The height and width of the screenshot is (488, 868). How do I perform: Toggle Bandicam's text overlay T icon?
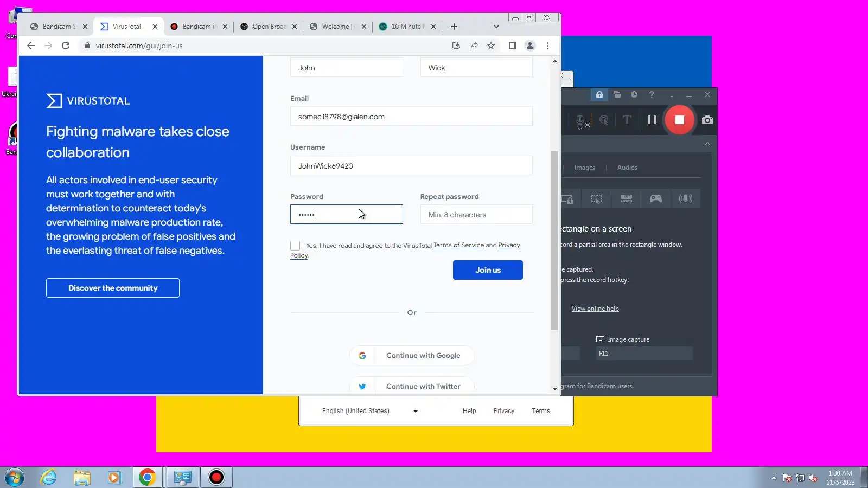point(627,120)
